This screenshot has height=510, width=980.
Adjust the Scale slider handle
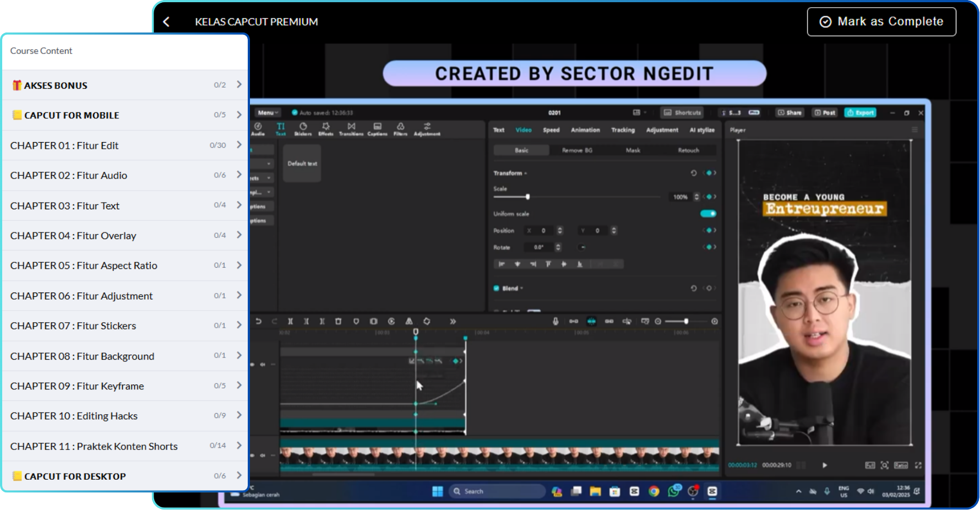(x=527, y=197)
